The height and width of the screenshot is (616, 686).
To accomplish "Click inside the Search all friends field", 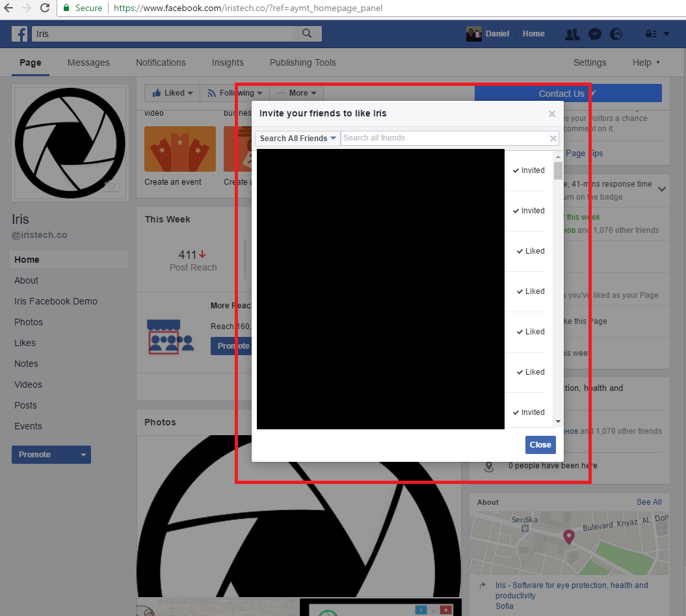I will [445, 139].
